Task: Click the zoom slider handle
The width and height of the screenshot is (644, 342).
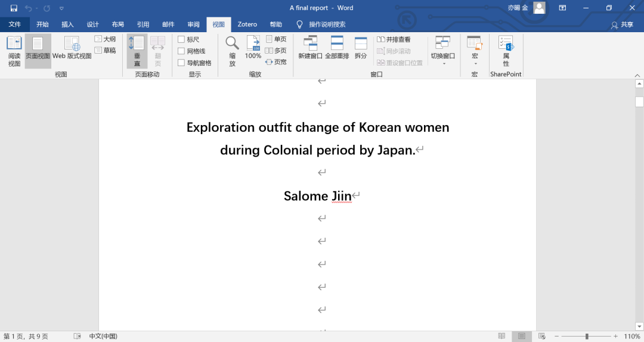Action: (587, 336)
